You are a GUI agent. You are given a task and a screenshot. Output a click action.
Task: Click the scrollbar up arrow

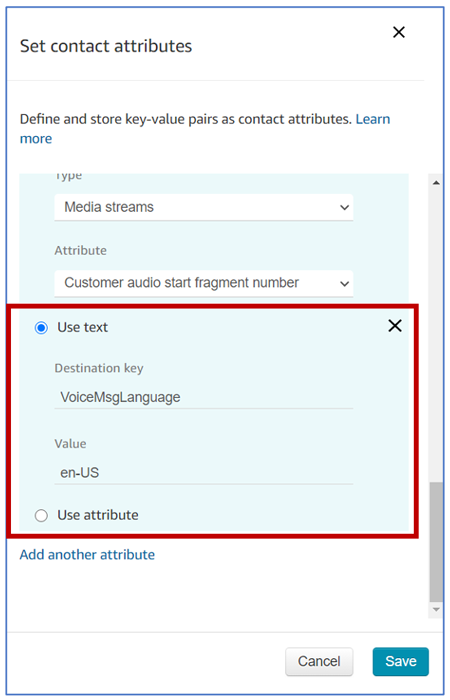point(436,183)
